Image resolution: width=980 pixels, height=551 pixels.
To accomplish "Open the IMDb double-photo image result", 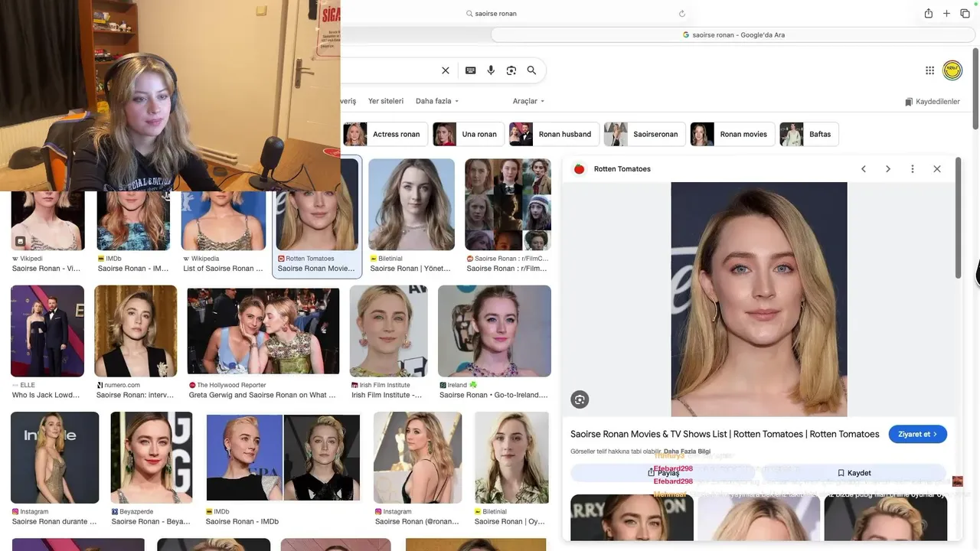I will pyautogui.click(x=283, y=457).
